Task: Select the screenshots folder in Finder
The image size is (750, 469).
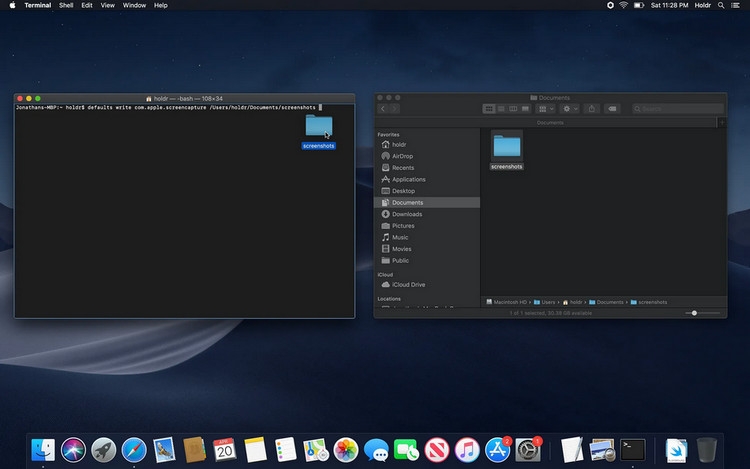Action: tap(507, 151)
